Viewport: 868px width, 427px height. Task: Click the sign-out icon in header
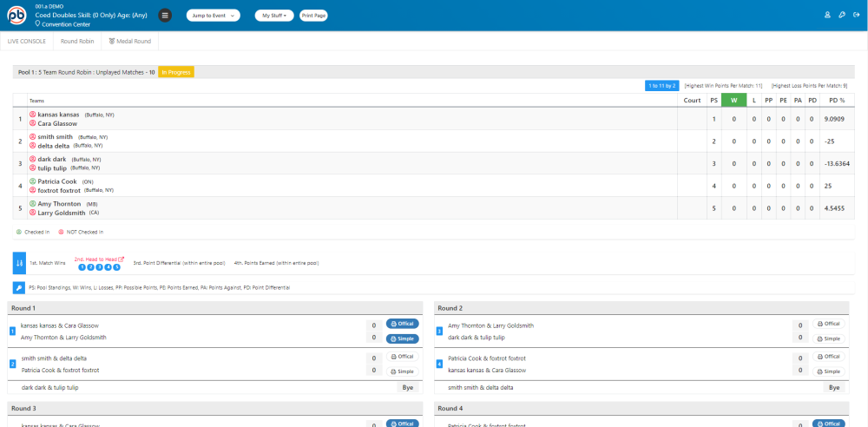(857, 16)
